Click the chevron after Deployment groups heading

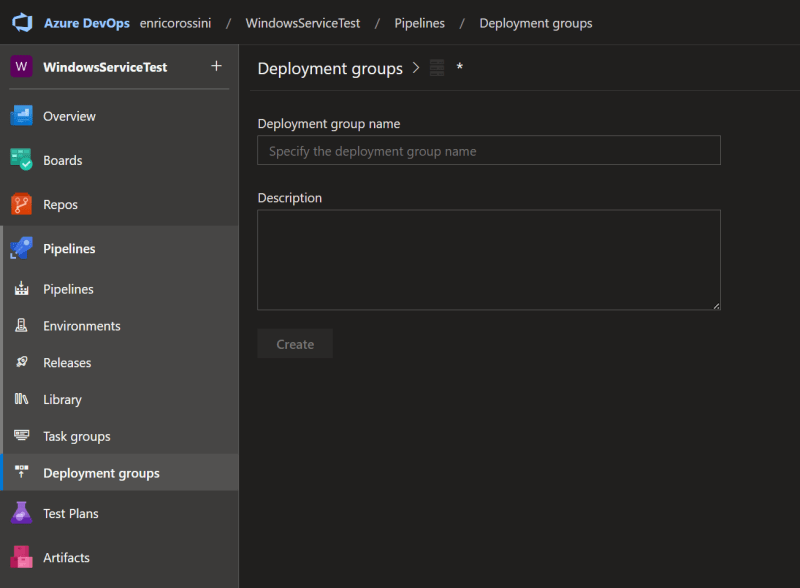416,67
